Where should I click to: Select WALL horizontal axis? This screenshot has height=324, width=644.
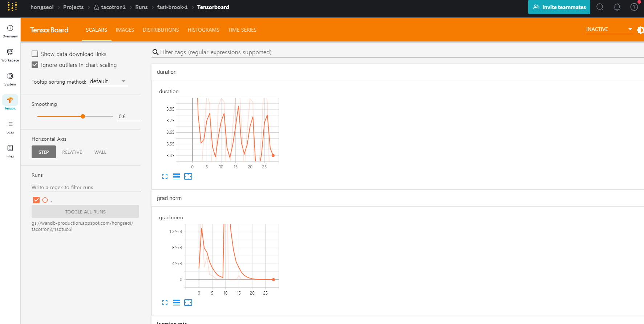pyautogui.click(x=100, y=152)
